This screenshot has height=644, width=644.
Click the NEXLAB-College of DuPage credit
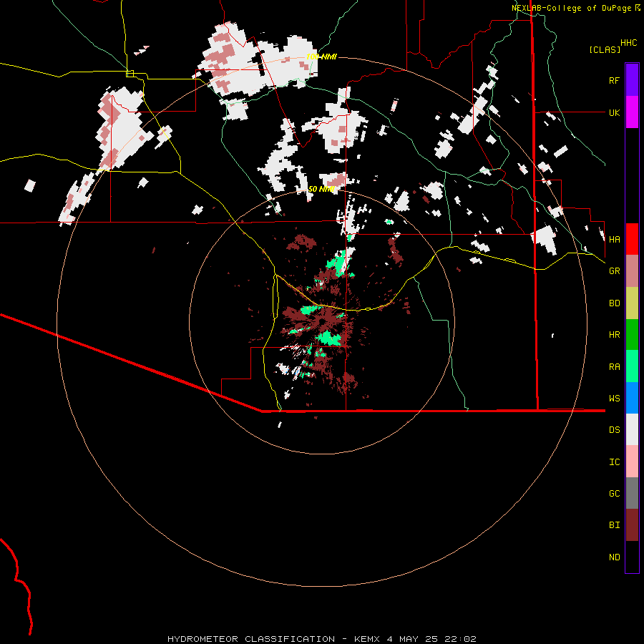point(575,8)
